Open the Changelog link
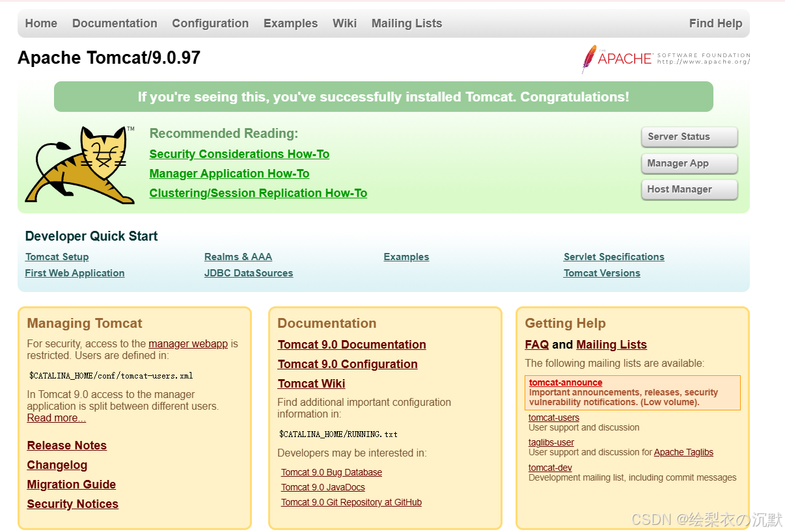 pos(57,465)
